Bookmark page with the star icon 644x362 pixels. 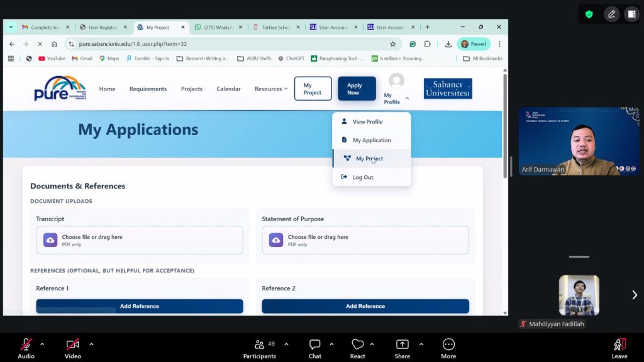tap(393, 44)
